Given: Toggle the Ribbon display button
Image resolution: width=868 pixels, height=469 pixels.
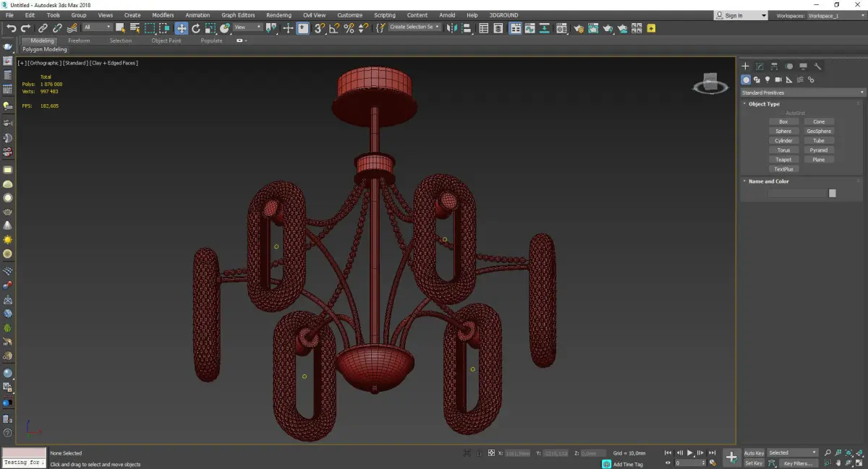Looking at the screenshot, I should click(x=516, y=28).
